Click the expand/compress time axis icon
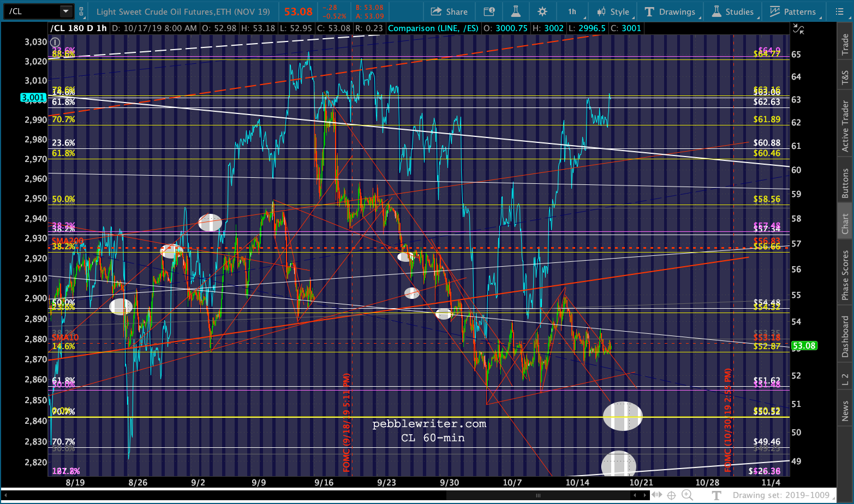The width and height of the screenshot is (854, 504). click(656, 495)
